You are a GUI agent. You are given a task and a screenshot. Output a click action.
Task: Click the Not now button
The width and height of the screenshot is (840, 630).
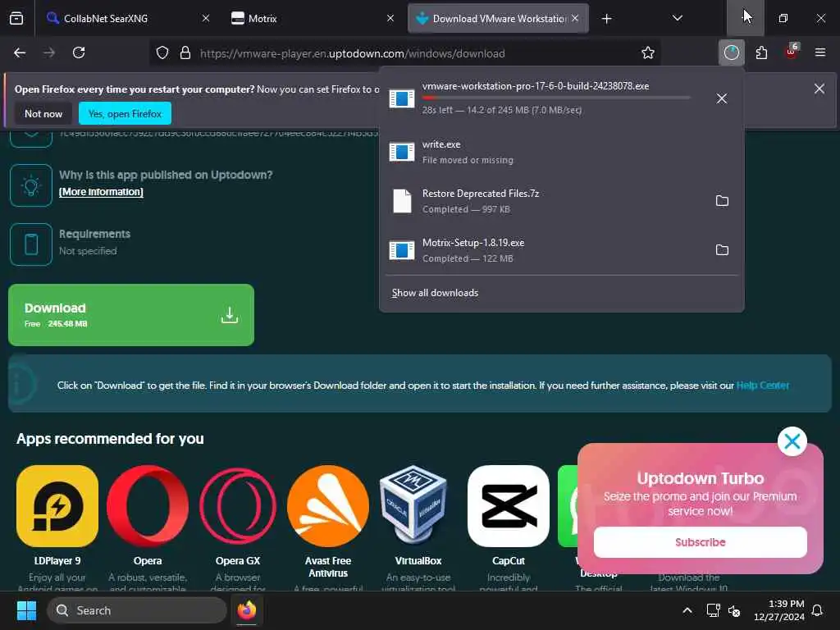coord(43,113)
